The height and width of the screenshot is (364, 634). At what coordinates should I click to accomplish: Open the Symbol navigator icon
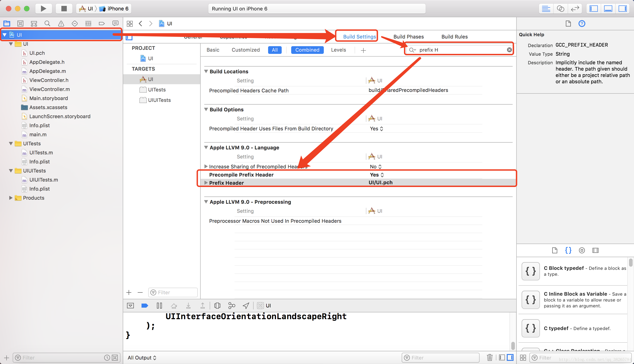21,24
